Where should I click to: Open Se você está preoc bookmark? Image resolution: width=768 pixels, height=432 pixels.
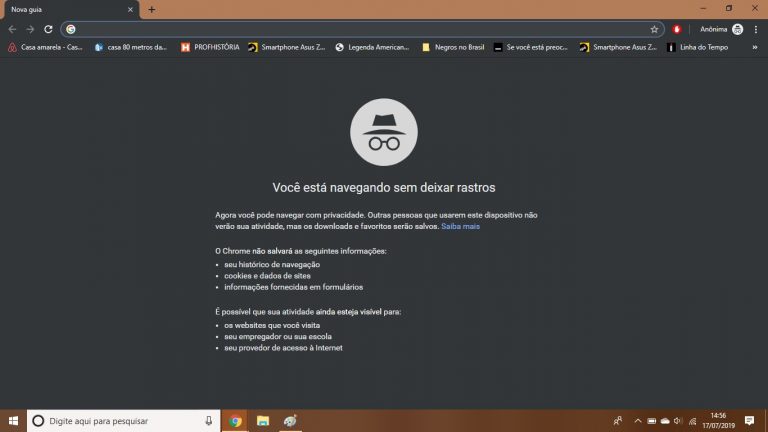coord(530,48)
